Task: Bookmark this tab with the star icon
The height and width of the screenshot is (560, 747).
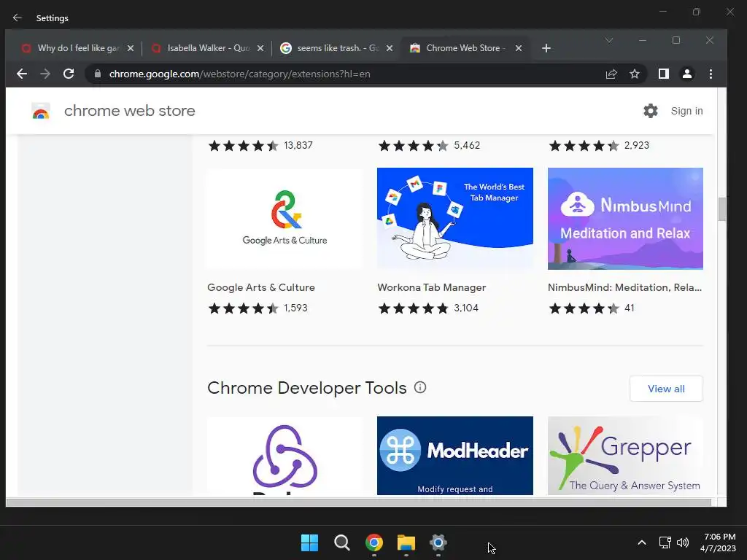Action: [x=635, y=74]
